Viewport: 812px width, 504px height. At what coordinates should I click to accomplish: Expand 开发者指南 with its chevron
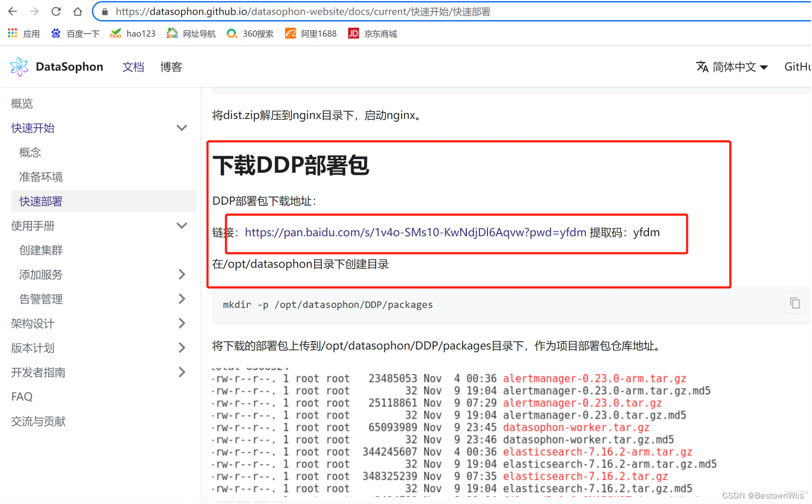[x=182, y=373]
